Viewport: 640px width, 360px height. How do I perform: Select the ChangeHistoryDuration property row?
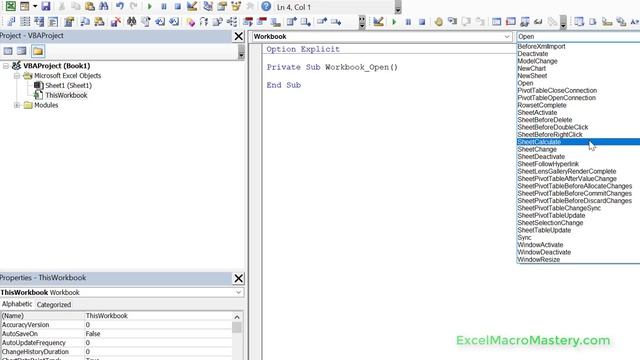(116, 351)
